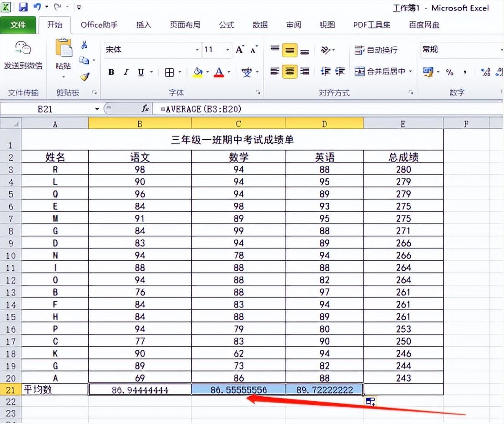This screenshot has height=424, width=504.
Task: Click the decrease indent icon
Action: click(326, 71)
